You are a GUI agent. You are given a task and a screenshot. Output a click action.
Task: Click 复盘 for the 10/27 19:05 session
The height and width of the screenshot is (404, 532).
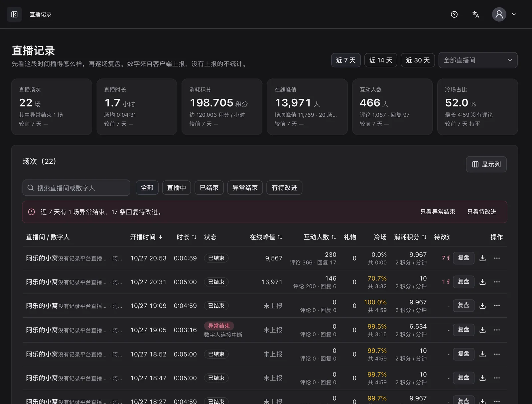pos(464,330)
